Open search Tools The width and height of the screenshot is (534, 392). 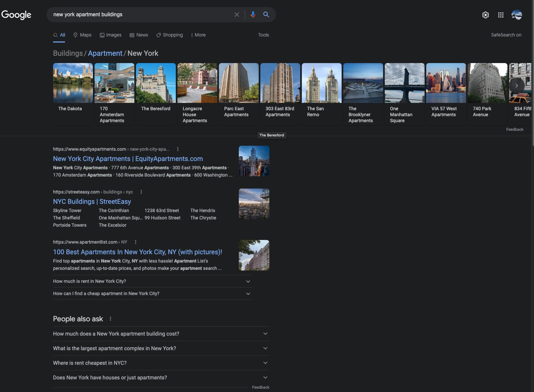click(263, 35)
